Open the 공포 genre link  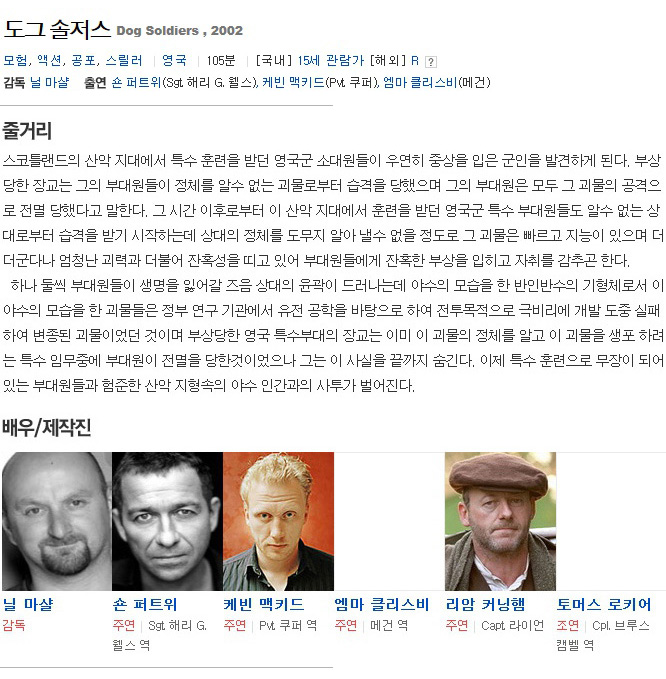(x=84, y=60)
